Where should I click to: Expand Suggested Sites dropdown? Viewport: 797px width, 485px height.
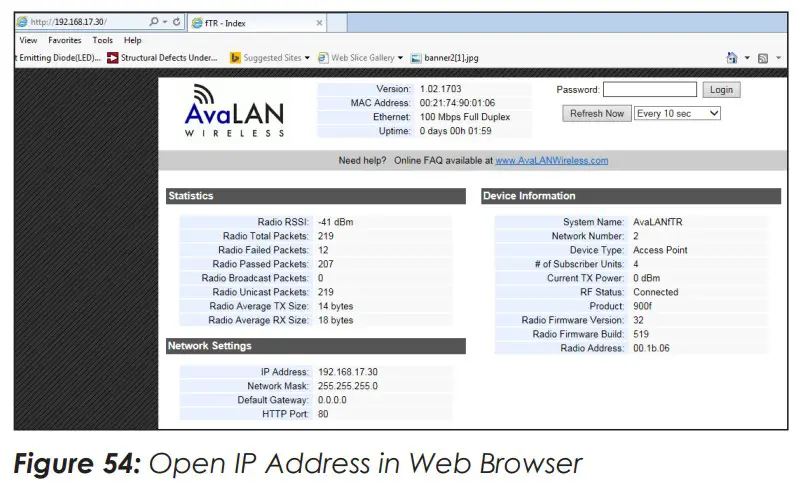[x=307, y=58]
